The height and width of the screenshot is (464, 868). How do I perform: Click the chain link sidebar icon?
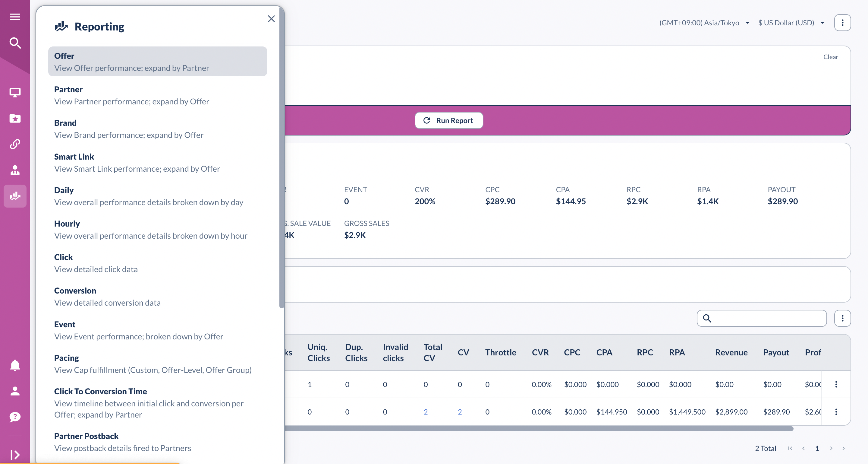tap(15, 144)
